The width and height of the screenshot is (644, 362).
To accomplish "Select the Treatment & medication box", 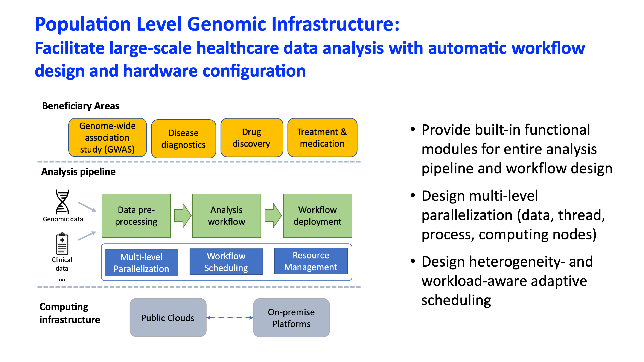I will click(x=322, y=138).
